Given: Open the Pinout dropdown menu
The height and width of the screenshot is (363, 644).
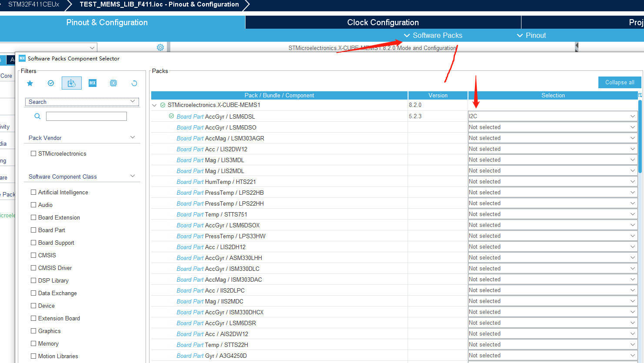Looking at the screenshot, I should (531, 35).
